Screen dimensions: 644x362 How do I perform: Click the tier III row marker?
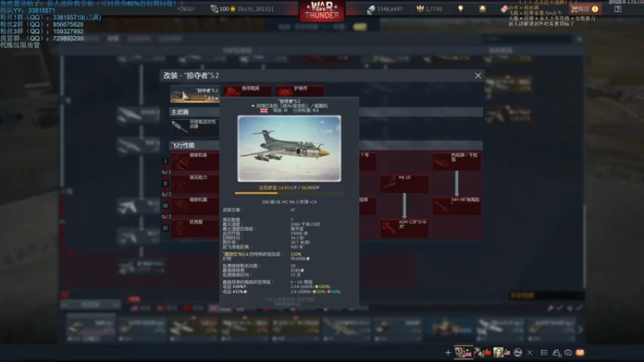165,206
